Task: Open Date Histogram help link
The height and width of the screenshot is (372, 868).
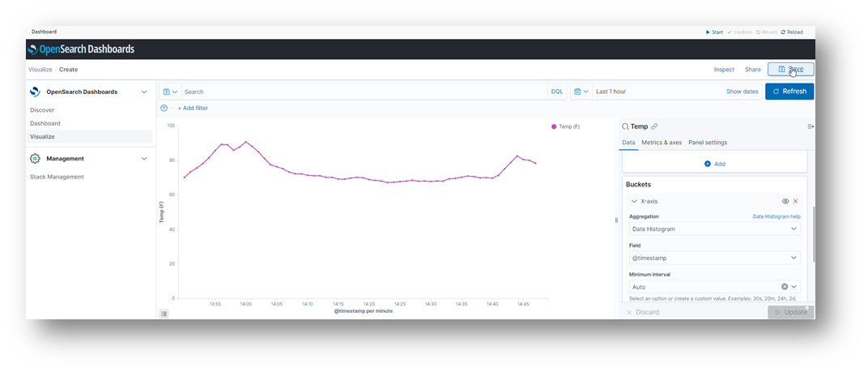Action: 777,216
